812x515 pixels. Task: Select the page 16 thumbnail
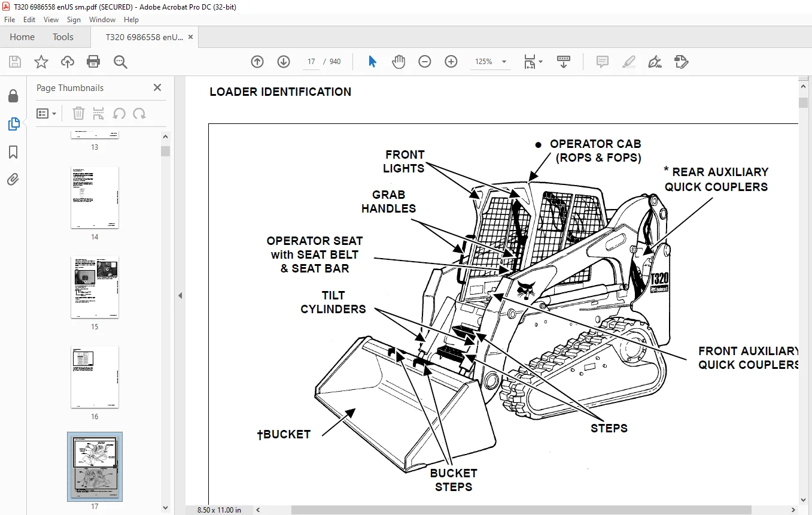[95, 377]
